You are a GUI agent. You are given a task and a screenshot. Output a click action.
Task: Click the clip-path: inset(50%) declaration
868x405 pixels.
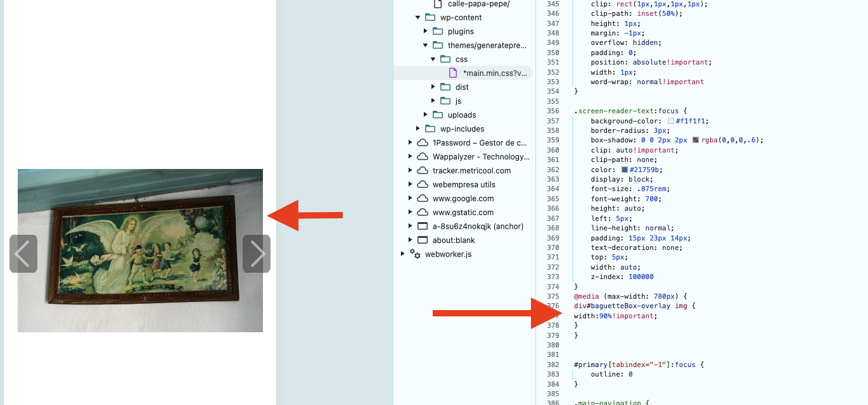pyautogui.click(x=637, y=13)
